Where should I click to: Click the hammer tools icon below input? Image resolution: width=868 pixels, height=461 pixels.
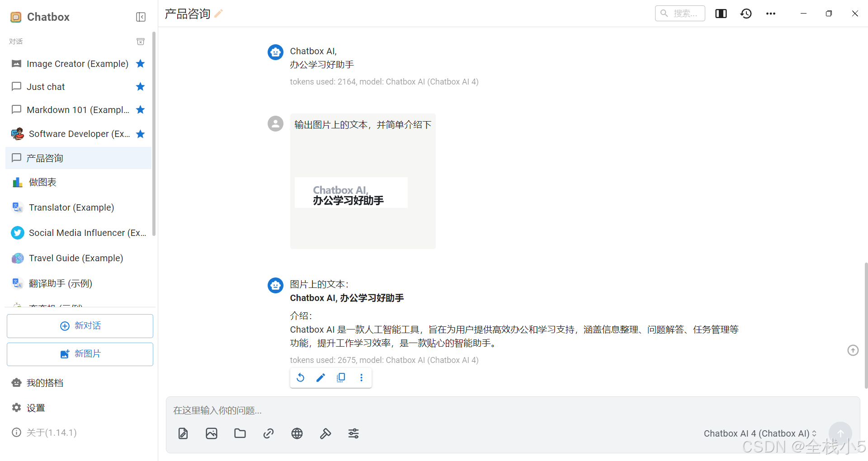click(x=325, y=433)
